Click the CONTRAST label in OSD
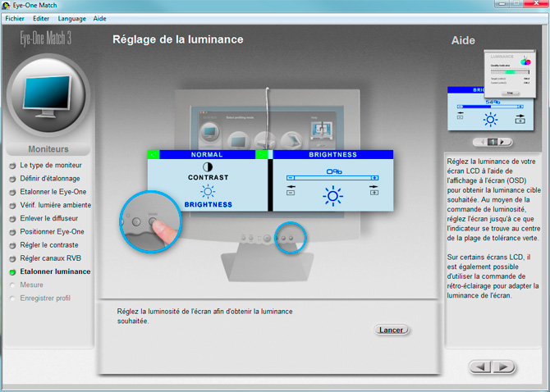 208,178
